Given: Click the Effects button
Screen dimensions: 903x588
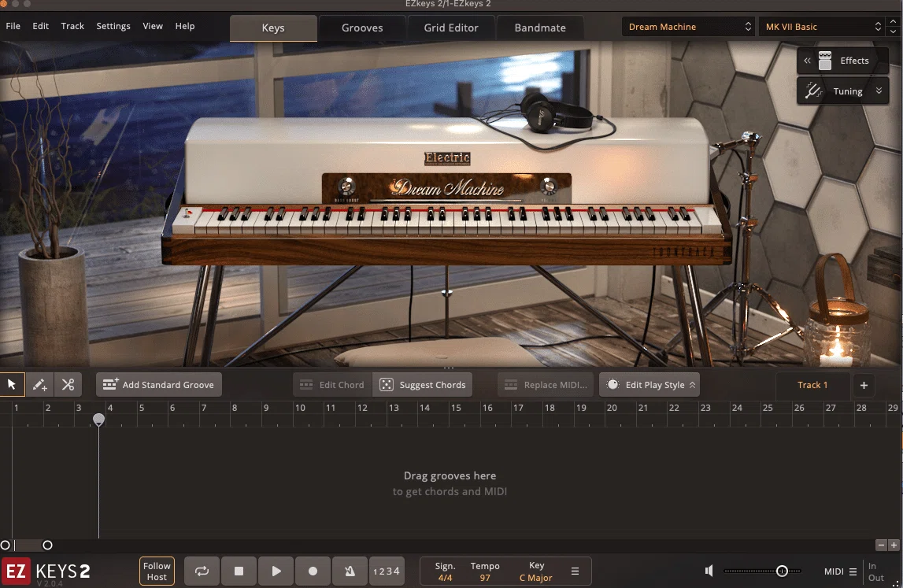Looking at the screenshot, I should click(843, 61).
